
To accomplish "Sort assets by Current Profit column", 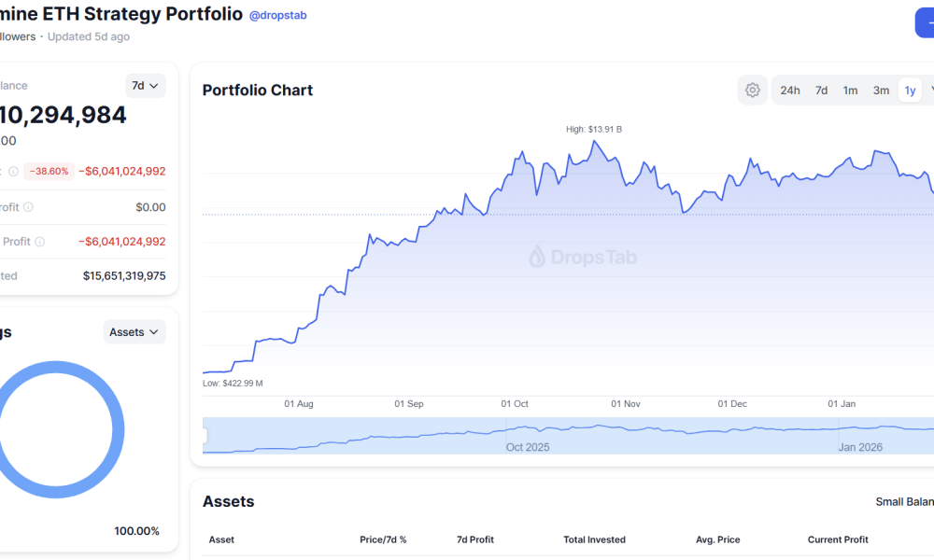I will tap(838, 539).
